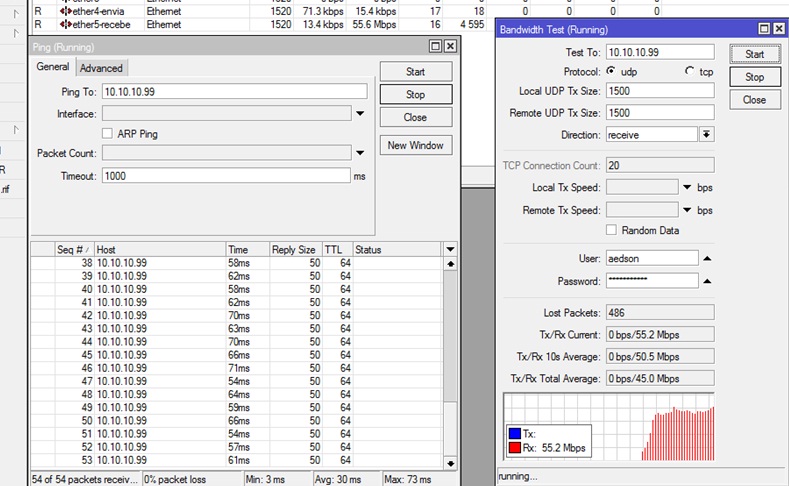The height and width of the screenshot is (486, 789).
Task: Switch to the General tab in Ping
Action: click(53, 67)
